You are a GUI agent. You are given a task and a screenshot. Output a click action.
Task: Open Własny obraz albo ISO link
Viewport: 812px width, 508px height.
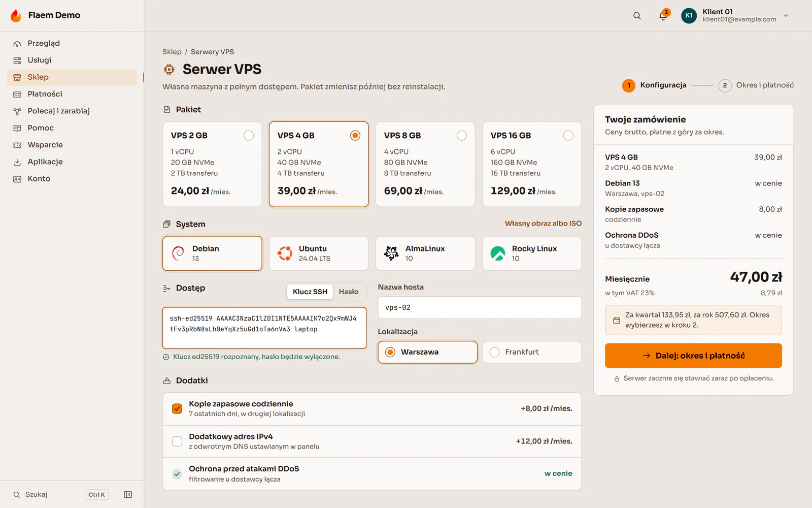point(543,224)
